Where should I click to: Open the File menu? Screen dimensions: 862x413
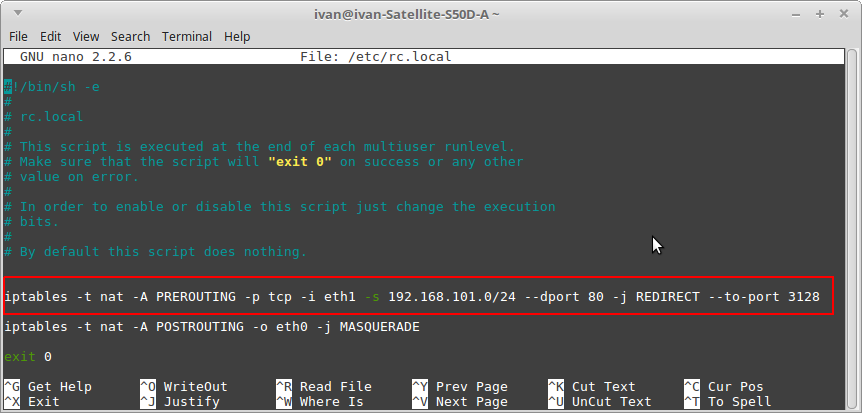18,37
